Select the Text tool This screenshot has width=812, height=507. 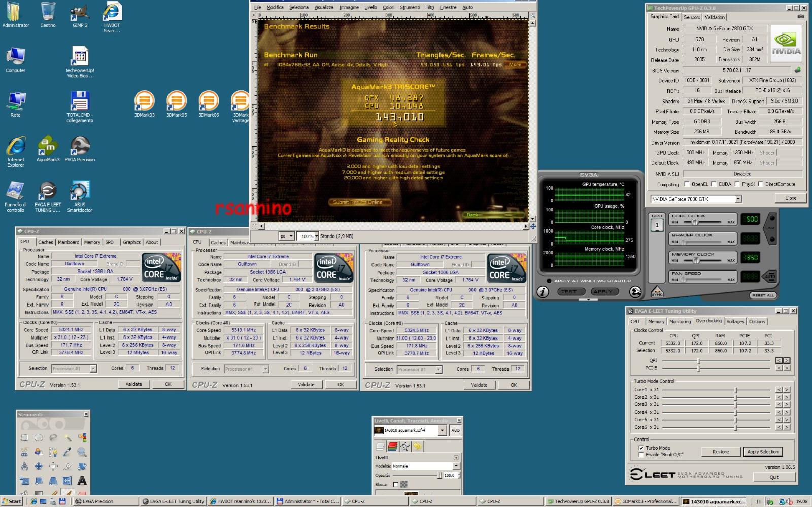pyautogui.click(x=82, y=480)
